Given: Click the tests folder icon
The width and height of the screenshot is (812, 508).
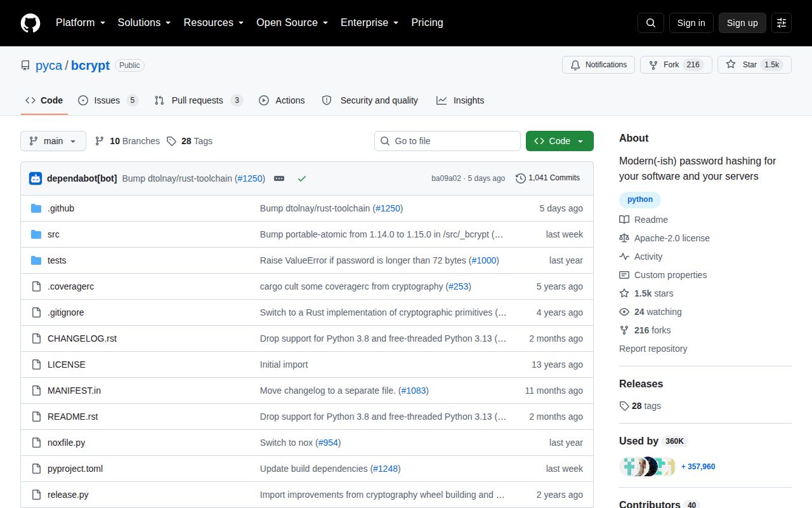Looking at the screenshot, I should coord(36,260).
